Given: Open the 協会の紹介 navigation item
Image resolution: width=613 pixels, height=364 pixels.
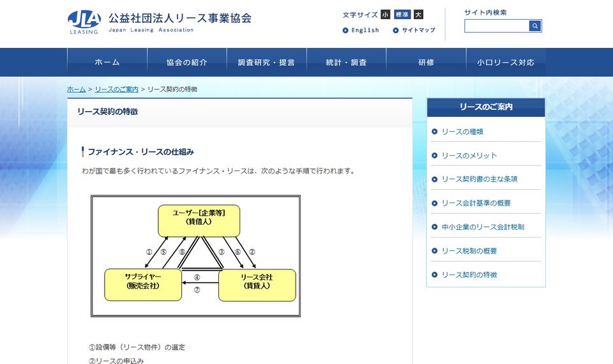Looking at the screenshot, I should coord(187,62).
